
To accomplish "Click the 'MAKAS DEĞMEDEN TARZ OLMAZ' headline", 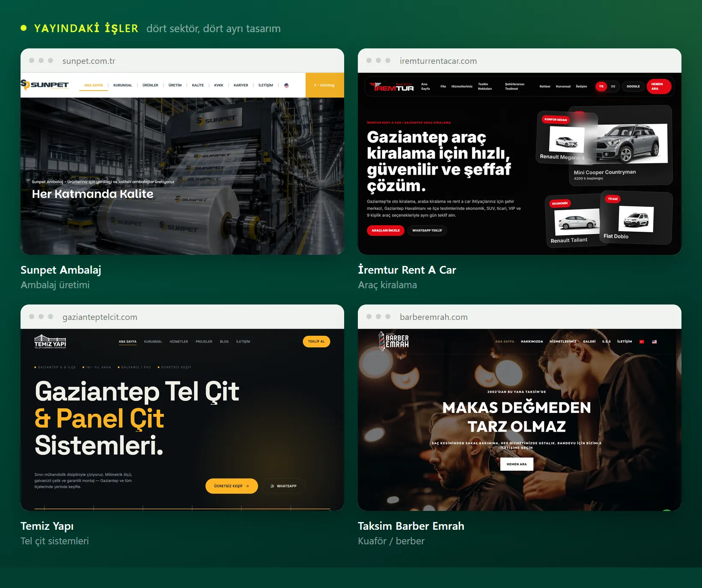I will tap(517, 417).
